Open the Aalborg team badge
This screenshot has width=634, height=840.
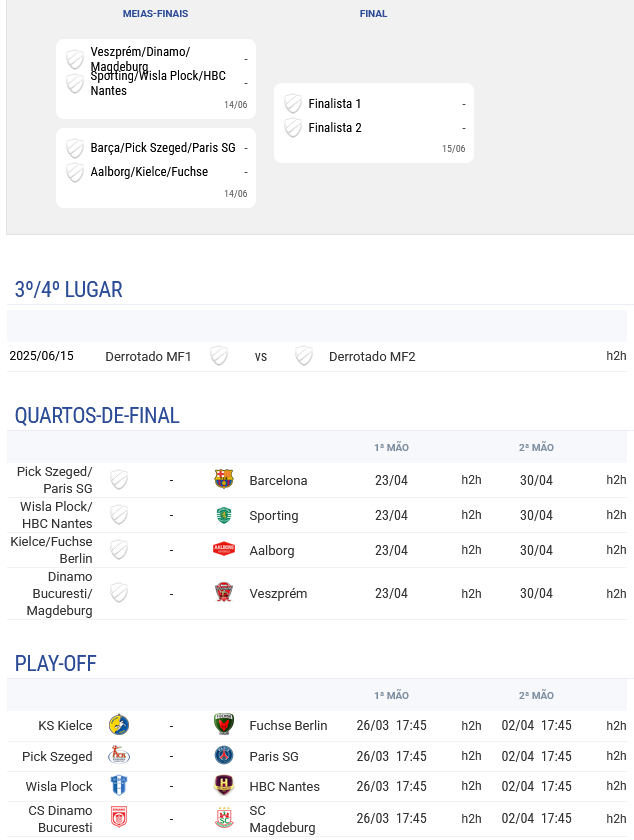[223, 549]
